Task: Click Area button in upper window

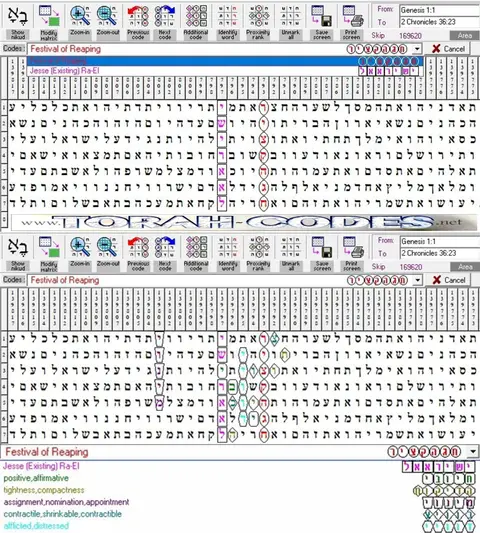Action: click(x=464, y=35)
